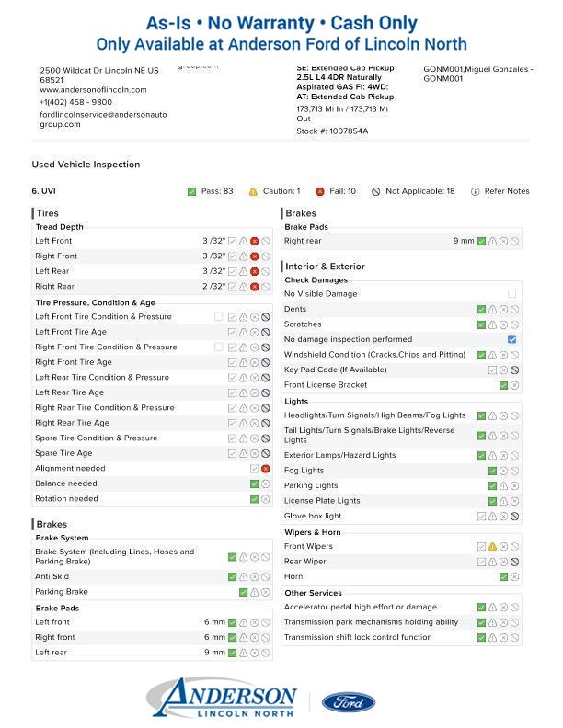563x728 pixels.
Task: Check the No Visible Damage checkbox
Action: tap(512, 294)
